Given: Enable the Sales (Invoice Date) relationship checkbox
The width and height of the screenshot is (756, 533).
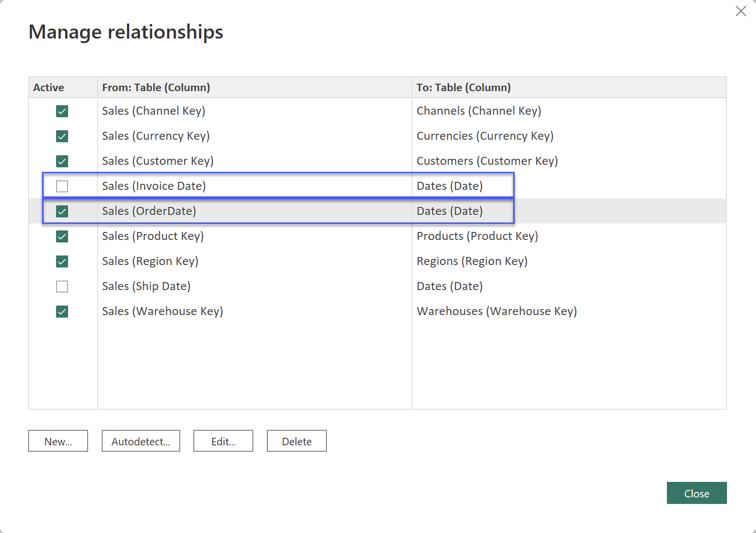Looking at the screenshot, I should (62, 186).
